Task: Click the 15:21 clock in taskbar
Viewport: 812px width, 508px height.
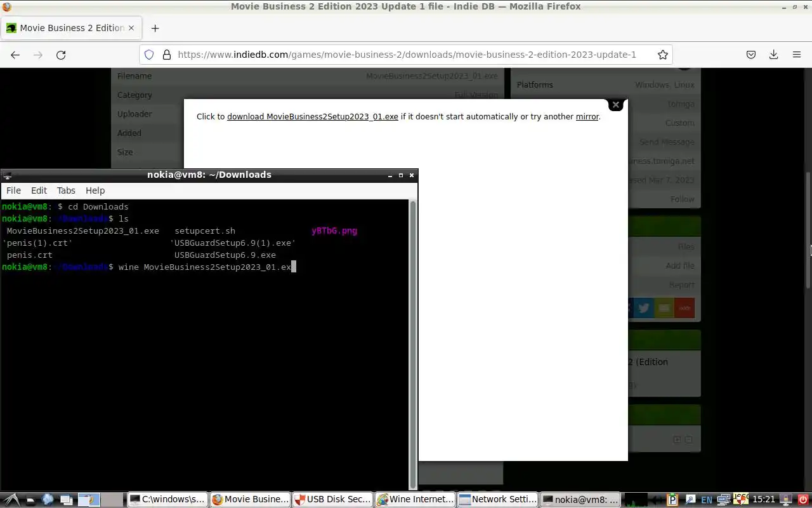Action: point(764,500)
